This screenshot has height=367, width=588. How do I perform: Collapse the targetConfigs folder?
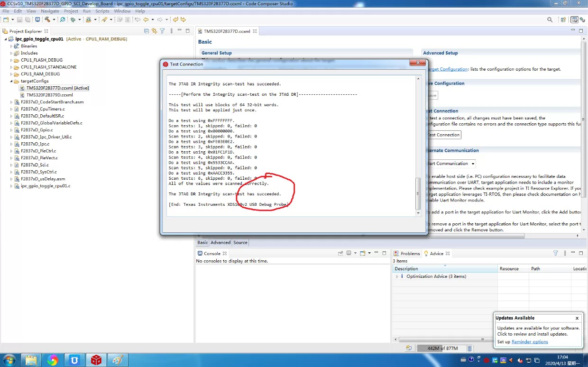(x=11, y=81)
